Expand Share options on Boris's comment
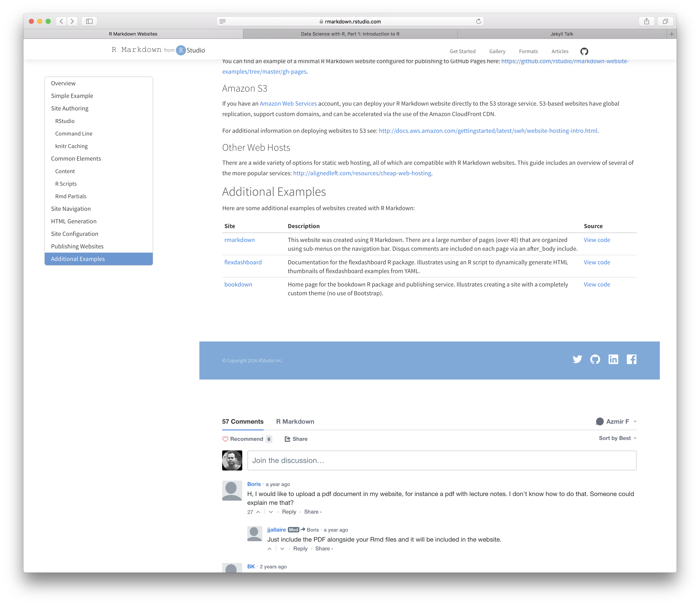The height and width of the screenshot is (606, 700). pos(313,512)
